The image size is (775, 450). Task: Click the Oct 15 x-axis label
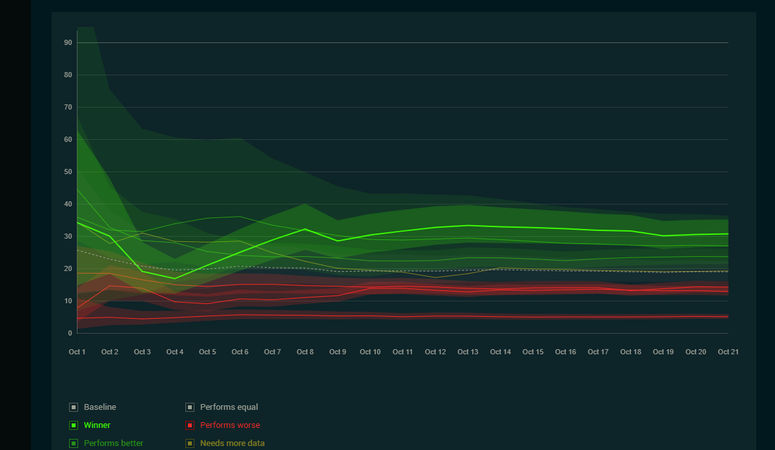pyautogui.click(x=533, y=352)
